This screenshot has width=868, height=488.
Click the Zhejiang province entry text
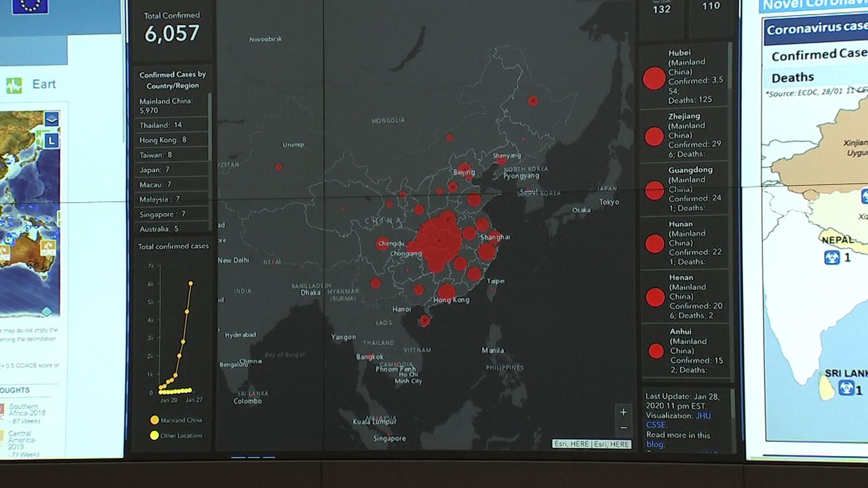pyautogui.click(x=695, y=135)
